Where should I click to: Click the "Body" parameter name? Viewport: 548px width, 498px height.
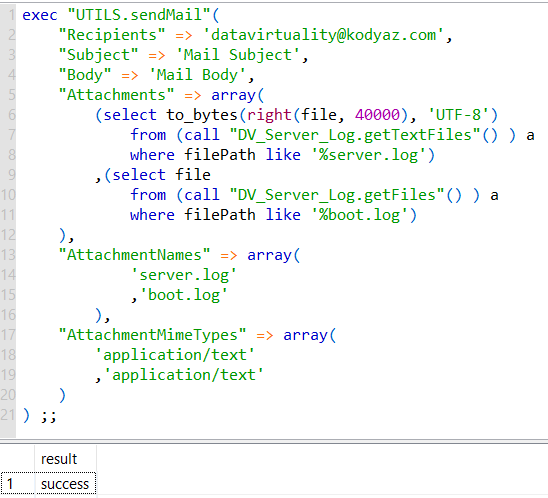[85, 75]
